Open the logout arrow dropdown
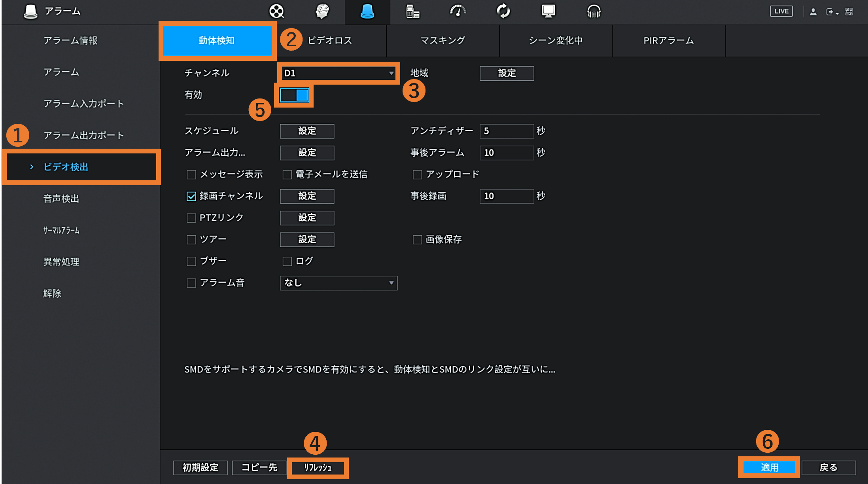Screen dimensions: 868x484 (x=832, y=12)
